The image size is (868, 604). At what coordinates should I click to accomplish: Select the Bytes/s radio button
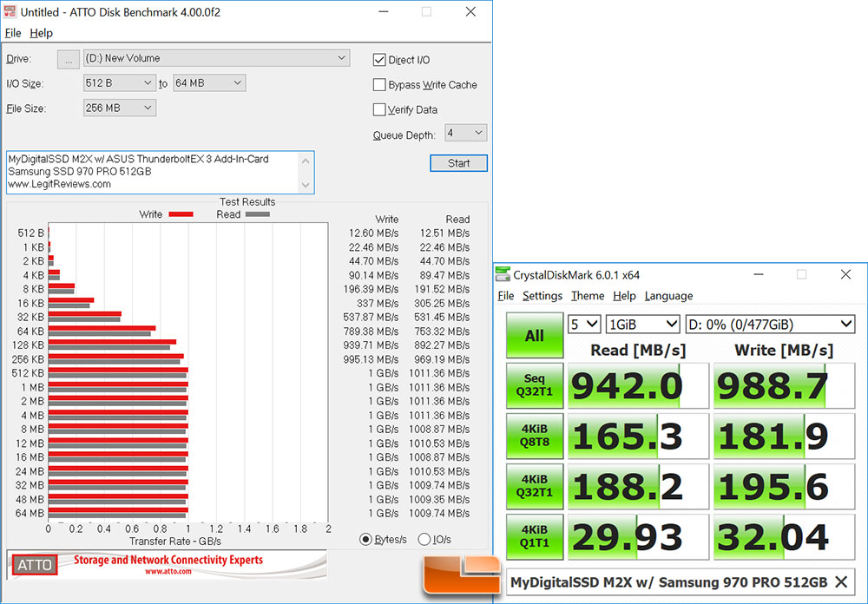point(365,539)
